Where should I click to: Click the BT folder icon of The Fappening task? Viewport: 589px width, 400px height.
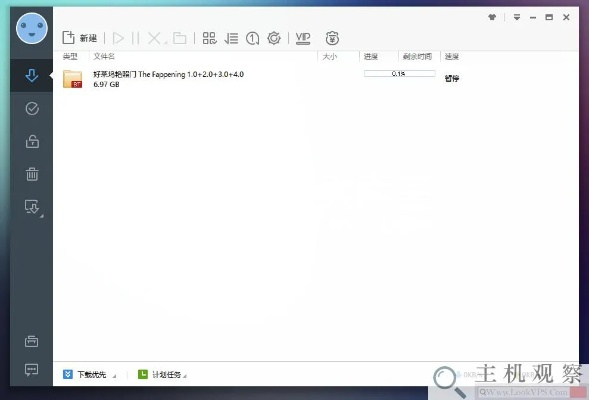(72, 79)
